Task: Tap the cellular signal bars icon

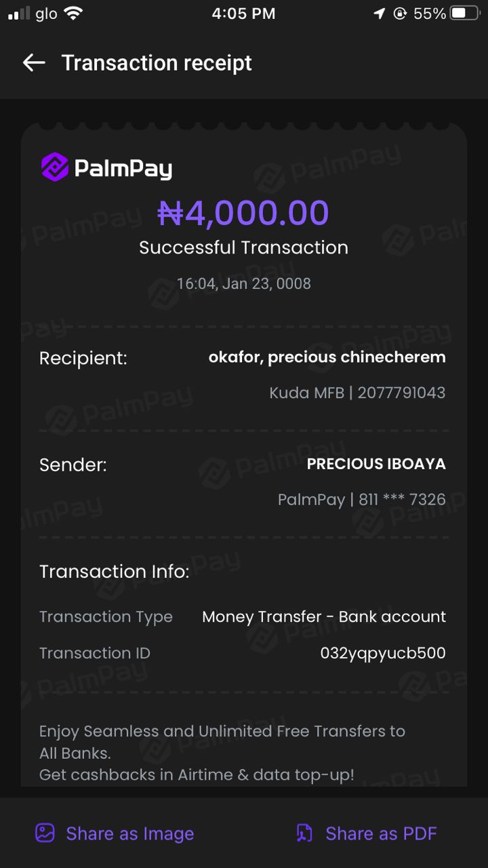Action: pos(19,14)
